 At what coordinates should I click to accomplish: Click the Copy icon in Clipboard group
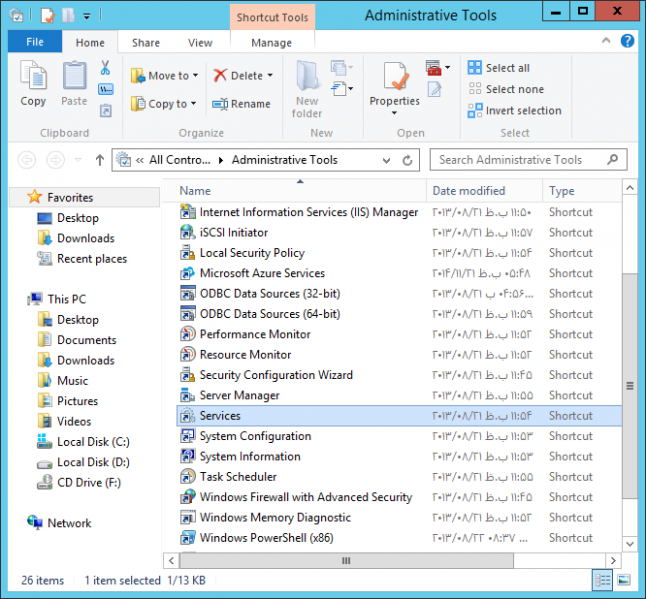(x=33, y=75)
